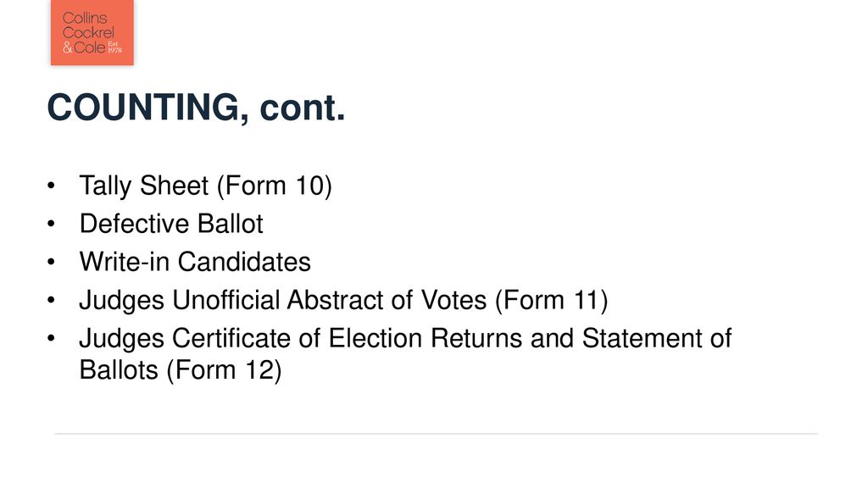This screenshot has width=868, height=488.
Task: Click the bullet dot before Write-in Candidates
Action: point(52,262)
